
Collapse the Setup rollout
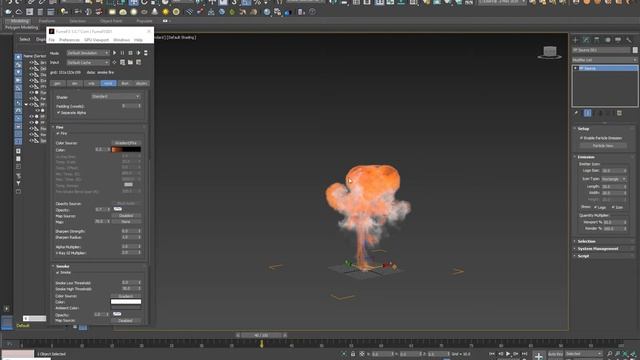[x=583, y=129]
